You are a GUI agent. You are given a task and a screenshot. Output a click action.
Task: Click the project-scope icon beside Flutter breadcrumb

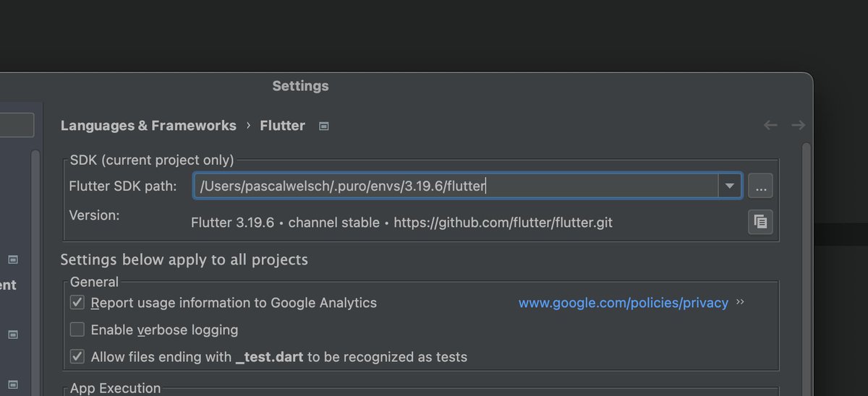coord(324,126)
